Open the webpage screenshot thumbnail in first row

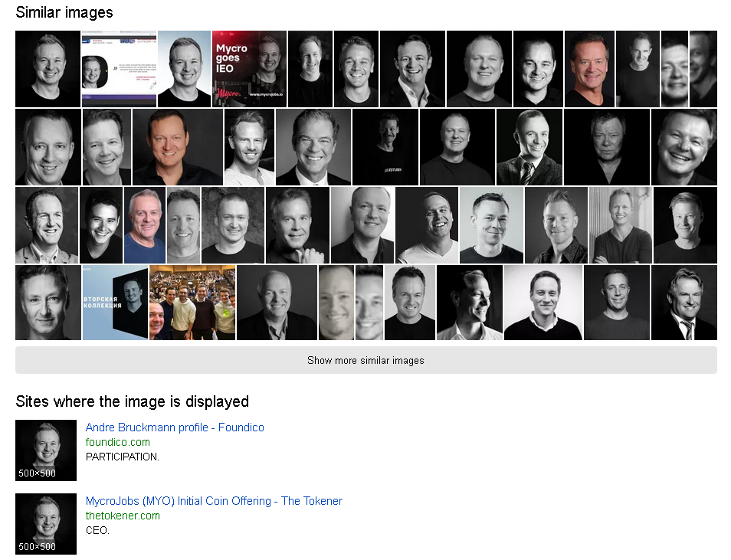coord(120,69)
